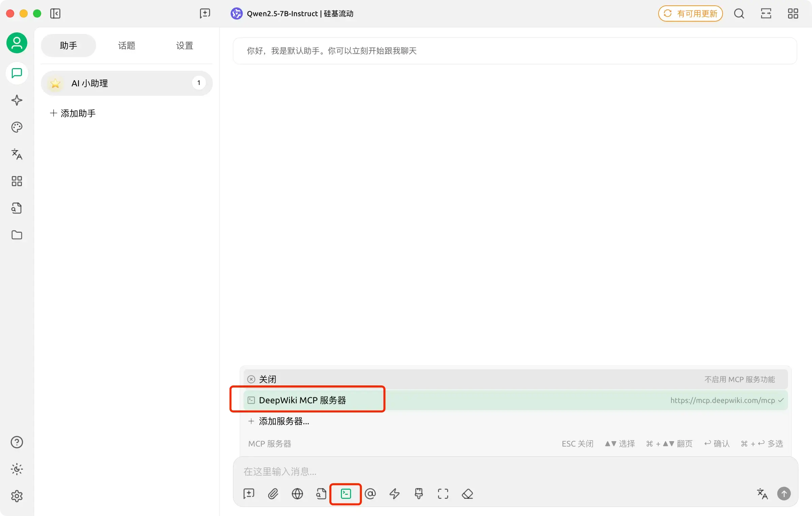
Task: Select 关闭 to disable MCP service
Action: click(x=516, y=379)
